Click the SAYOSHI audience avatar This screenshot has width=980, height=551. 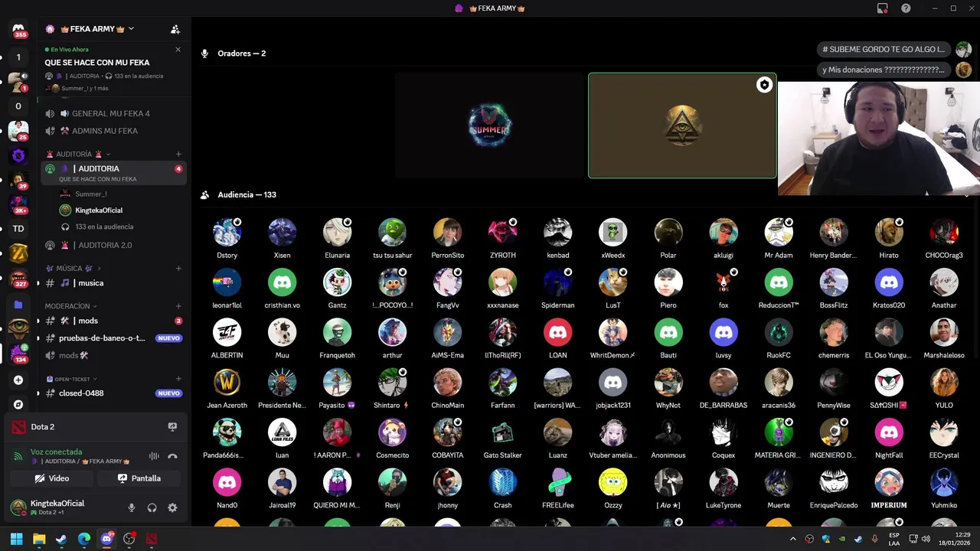pos(889,382)
